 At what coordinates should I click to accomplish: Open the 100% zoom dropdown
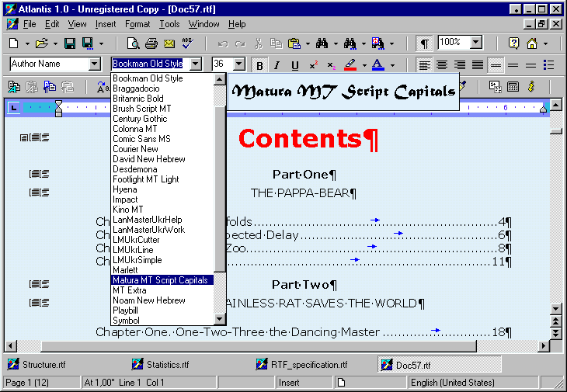[x=477, y=43]
